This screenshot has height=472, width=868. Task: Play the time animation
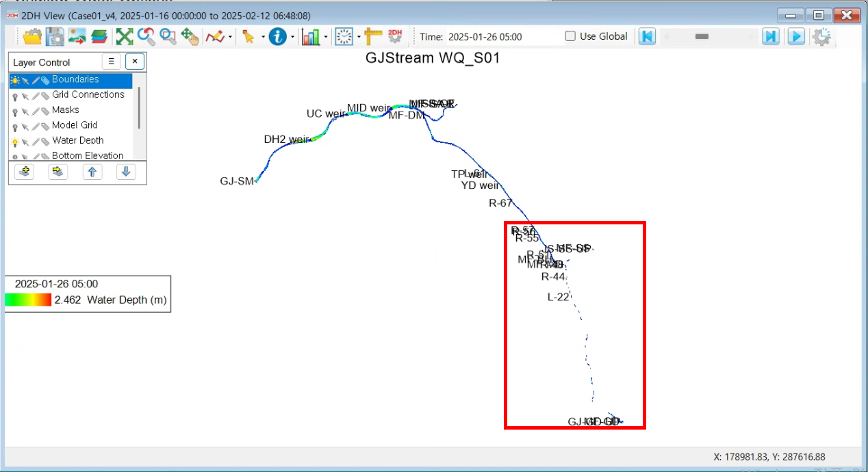click(795, 37)
